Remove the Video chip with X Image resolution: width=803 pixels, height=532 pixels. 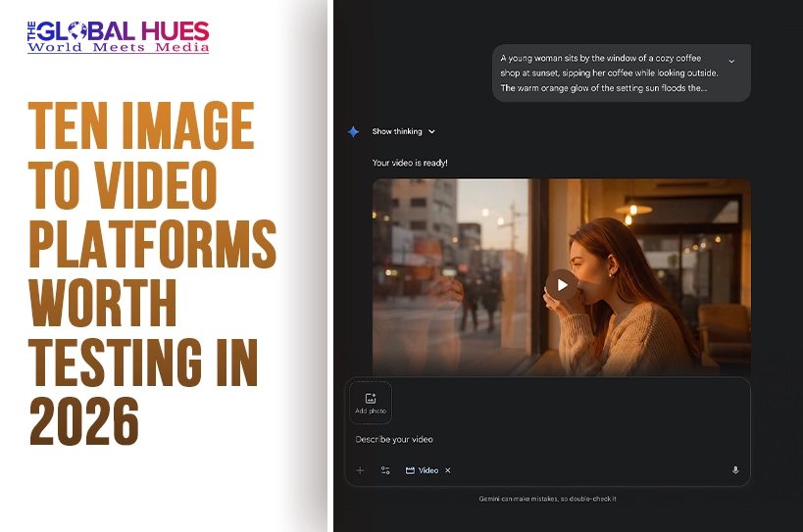pyautogui.click(x=448, y=470)
